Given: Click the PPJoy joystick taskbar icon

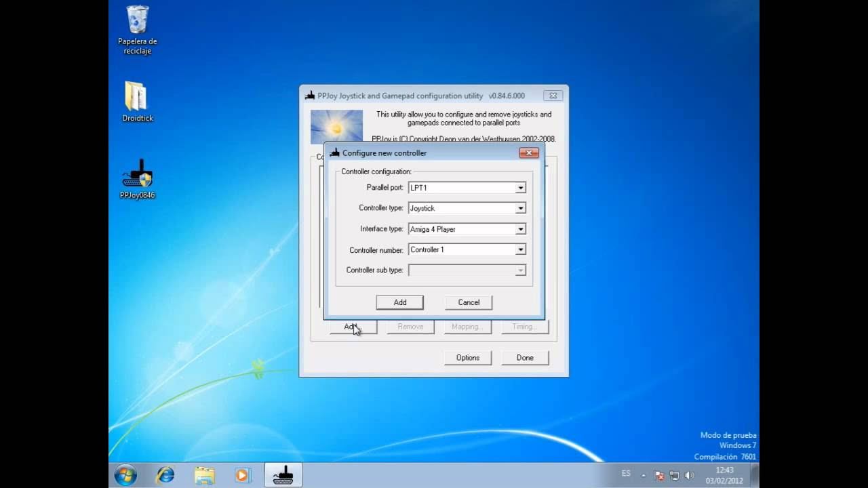Looking at the screenshot, I should (283, 475).
